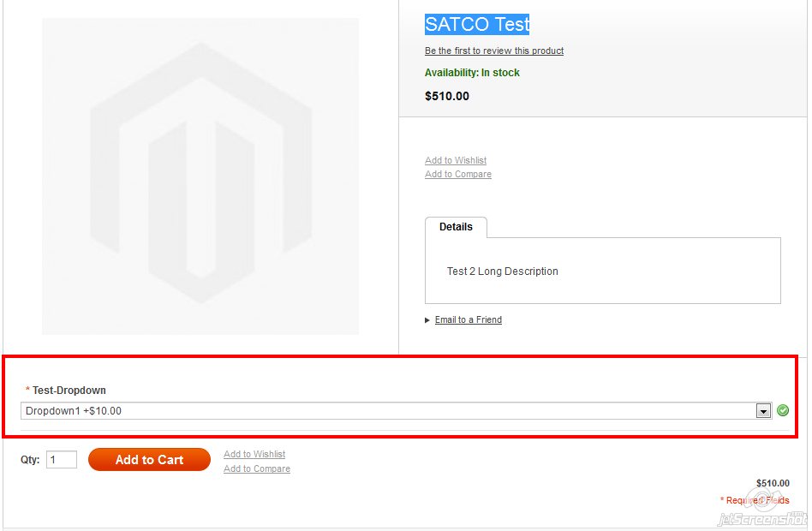
Task: Click Add to Compare under the price
Action: 458,174
